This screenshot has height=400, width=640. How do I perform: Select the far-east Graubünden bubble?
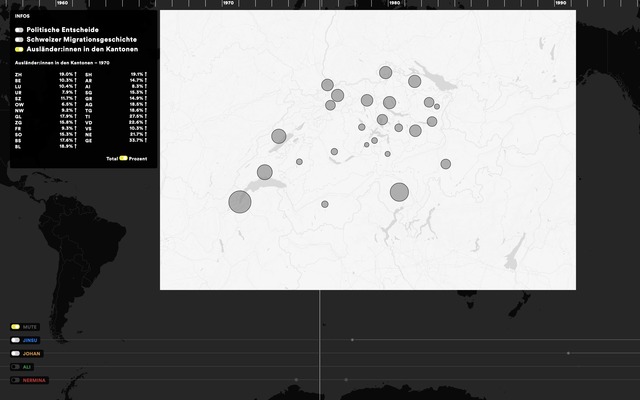445,164
